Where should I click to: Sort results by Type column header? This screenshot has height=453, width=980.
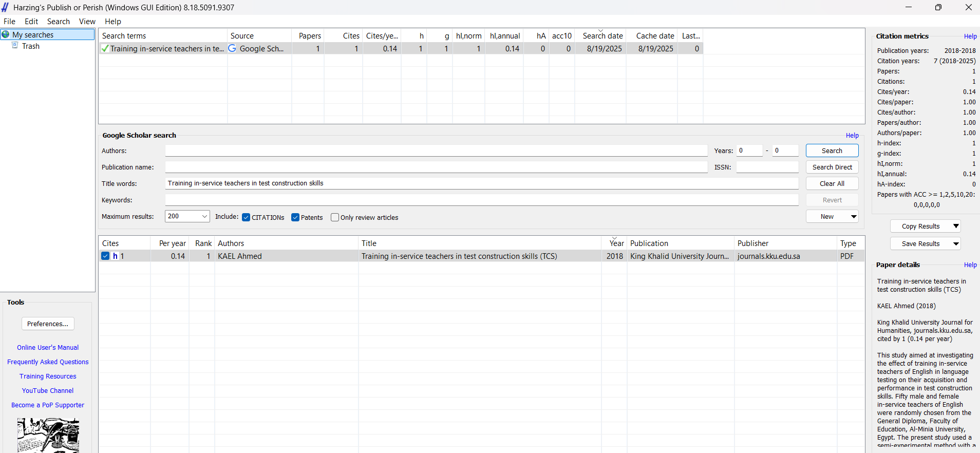point(851,243)
